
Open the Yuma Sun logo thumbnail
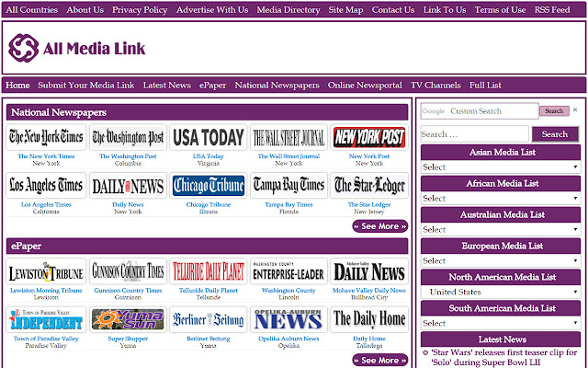[128, 319]
